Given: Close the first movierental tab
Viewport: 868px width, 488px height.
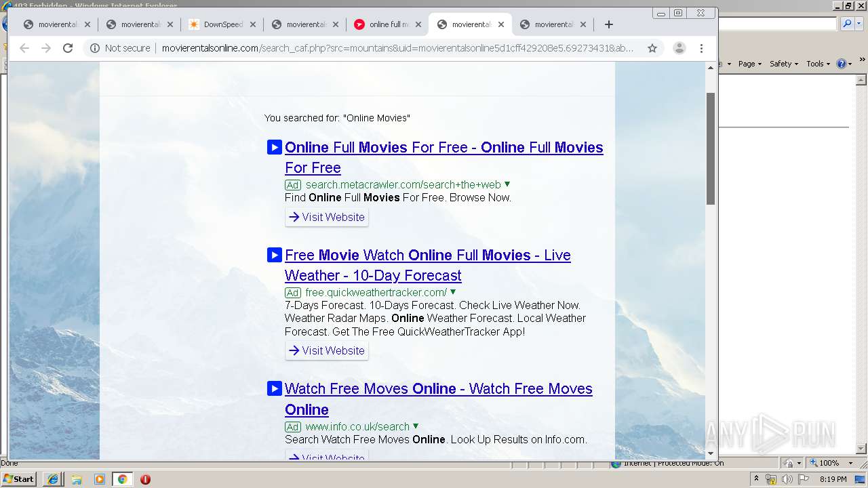Looking at the screenshot, I should point(87,24).
